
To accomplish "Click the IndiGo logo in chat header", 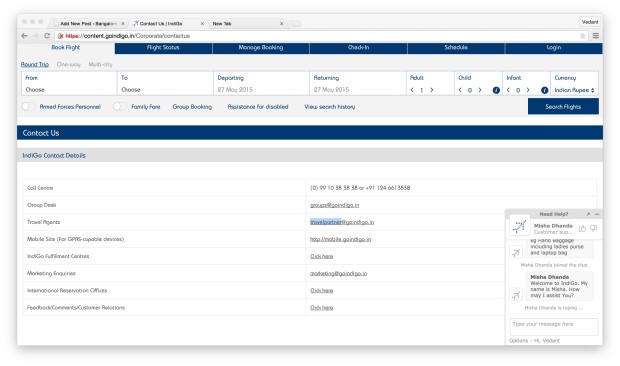I will pyautogui.click(x=520, y=226).
